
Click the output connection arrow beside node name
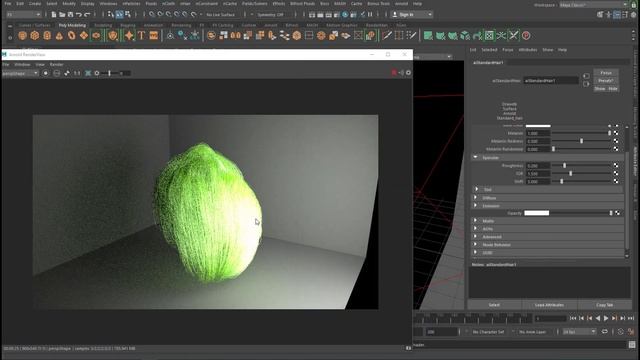click(586, 84)
